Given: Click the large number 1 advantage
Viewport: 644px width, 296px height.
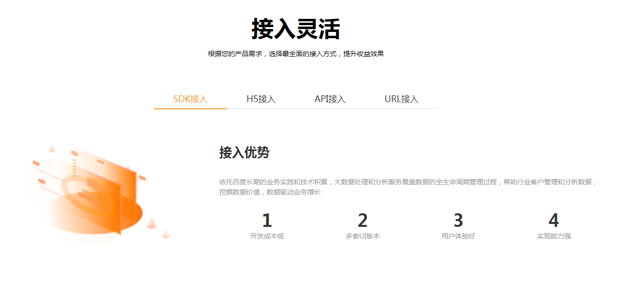Looking at the screenshot, I should [267, 221].
